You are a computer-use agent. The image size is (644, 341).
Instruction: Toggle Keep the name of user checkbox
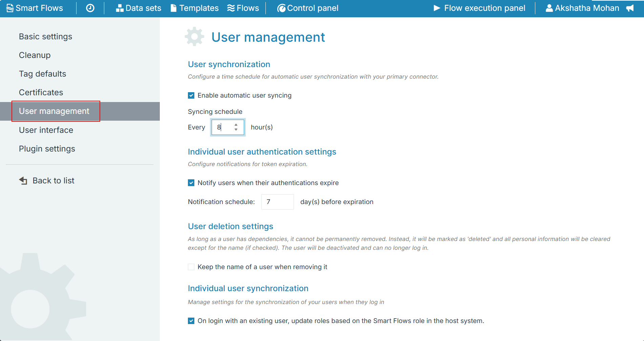[191, 267]
